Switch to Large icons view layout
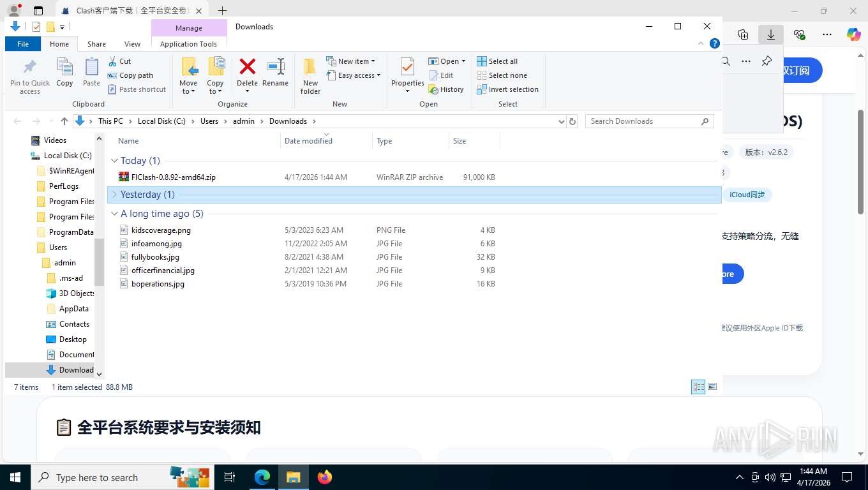The width and height of the screenshot is (868, 490). coord(712,387)
